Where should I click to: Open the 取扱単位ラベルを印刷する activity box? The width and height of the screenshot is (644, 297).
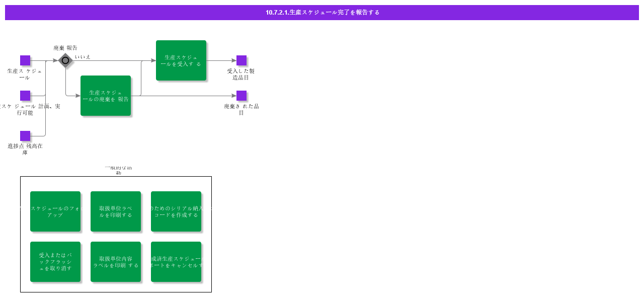pyautogui.click(x=116, y=211)
